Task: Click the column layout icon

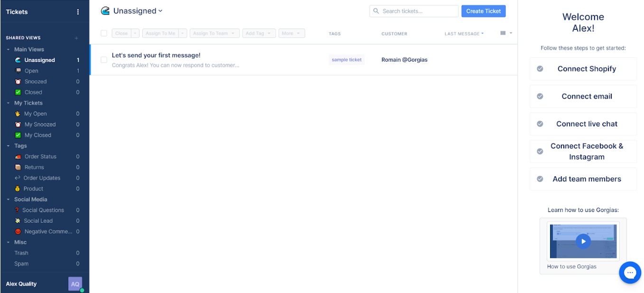Action: (503, 33)
